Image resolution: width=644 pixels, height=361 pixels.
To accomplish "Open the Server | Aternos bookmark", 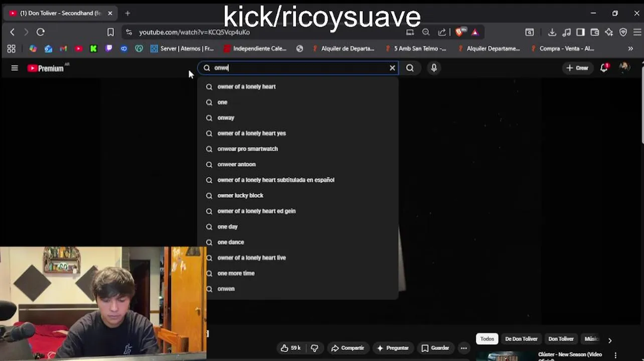I will (182, 49).
